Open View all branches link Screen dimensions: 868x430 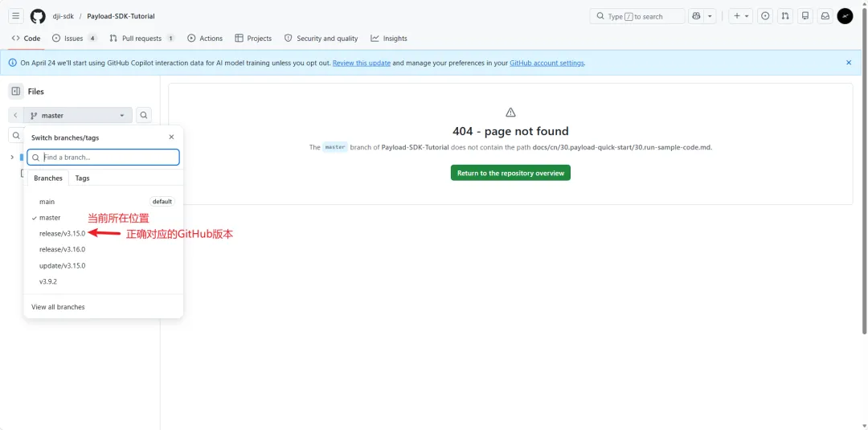pos(58,306)
